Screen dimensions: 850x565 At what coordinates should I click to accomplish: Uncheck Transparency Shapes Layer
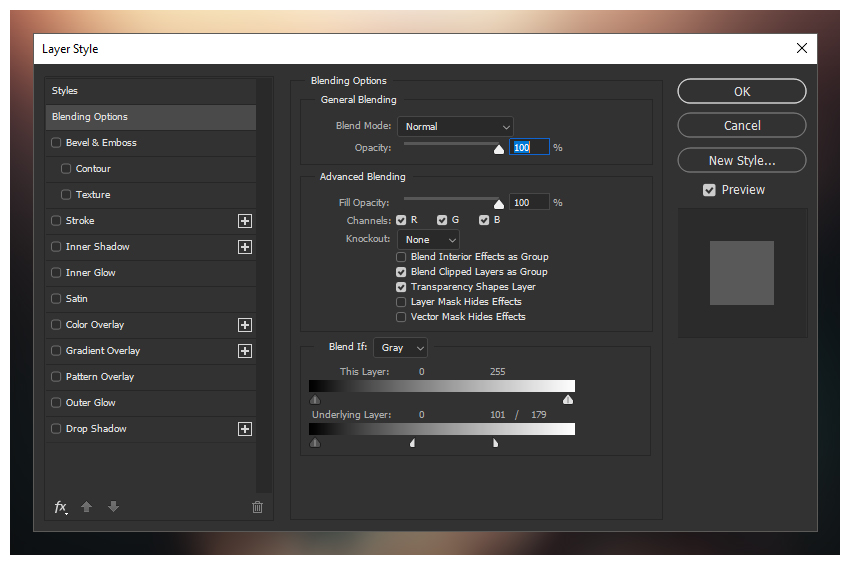point(401,287)
